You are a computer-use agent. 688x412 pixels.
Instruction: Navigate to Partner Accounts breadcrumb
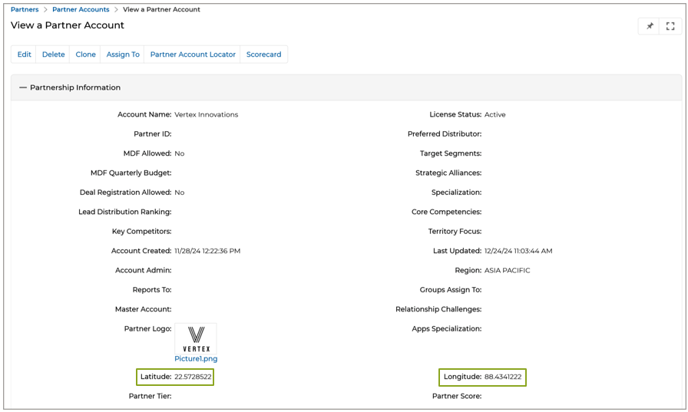(80, 9)
